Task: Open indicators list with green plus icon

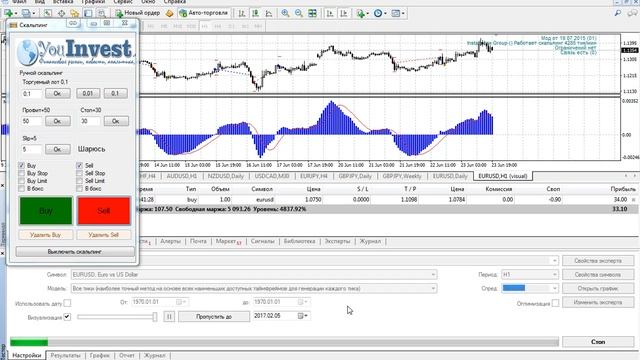Action: pos(360,13)
